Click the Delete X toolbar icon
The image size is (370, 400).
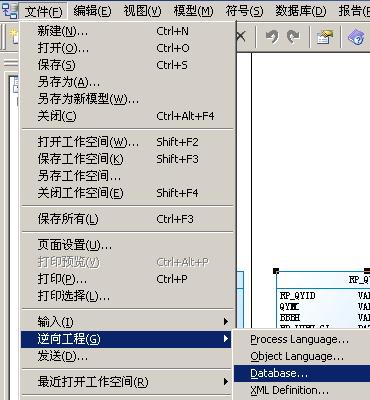click(241, 36)
